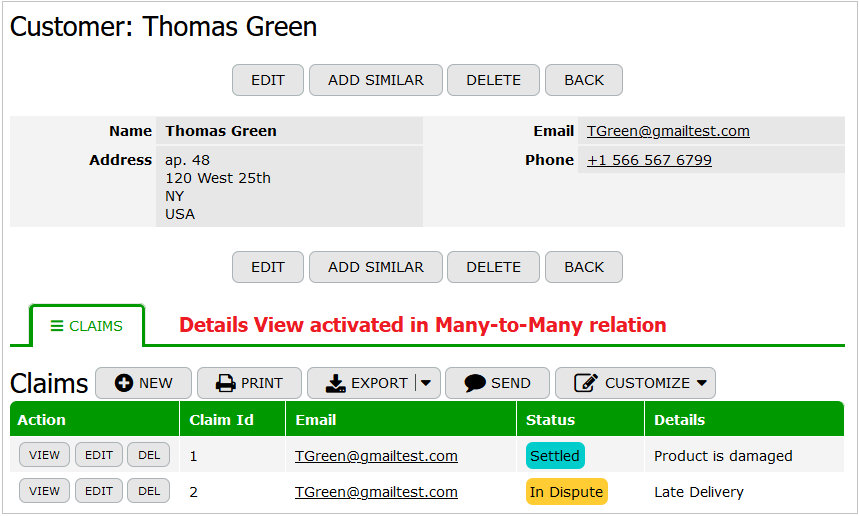Click the Settled status badge
The image size is (859, 516).
[555, 456]
